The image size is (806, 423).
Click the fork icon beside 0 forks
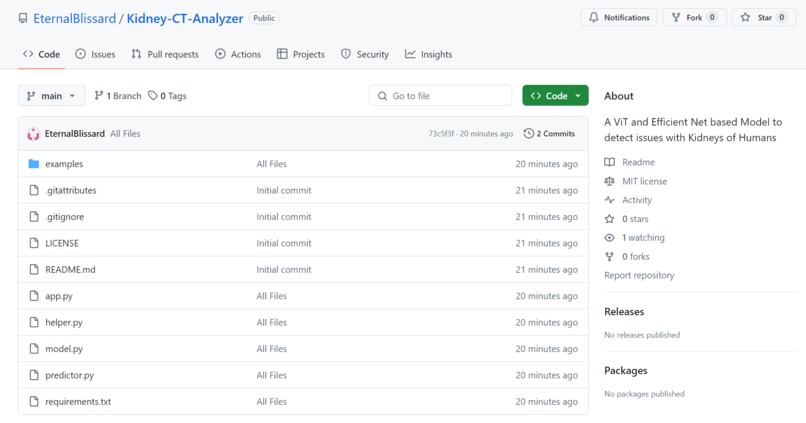pos(610,256)
